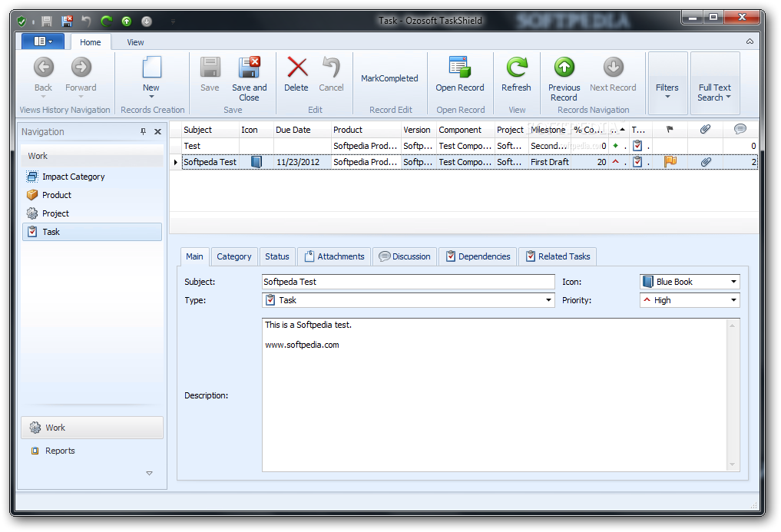Click the paperclip icon in Softpeda Test row
Viewport: 781px width, 532px height.
coord(706,161)
